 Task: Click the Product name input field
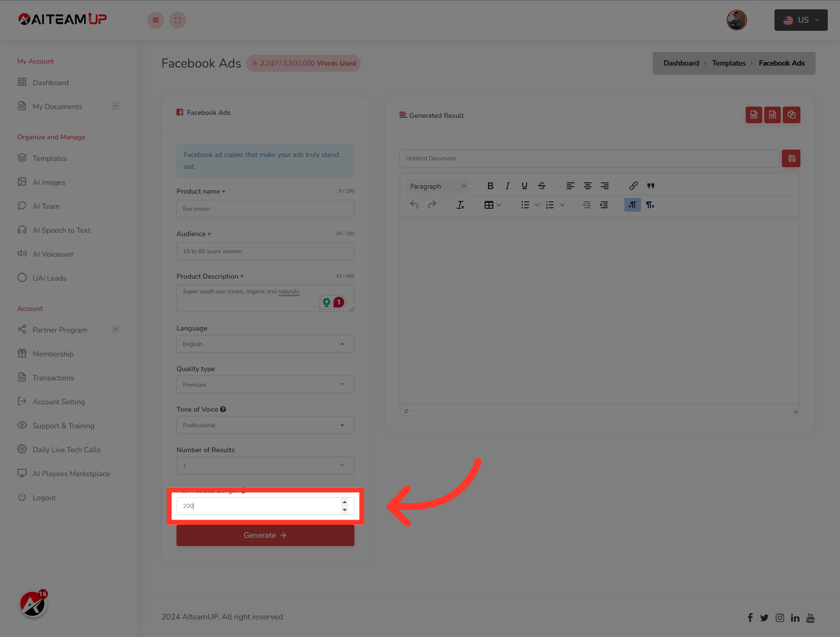pyautogui.click(x=265, y=209)
